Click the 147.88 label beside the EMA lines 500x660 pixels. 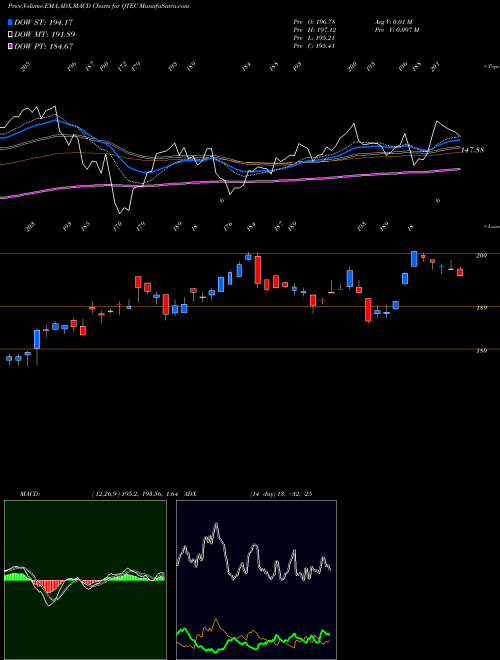473,150
